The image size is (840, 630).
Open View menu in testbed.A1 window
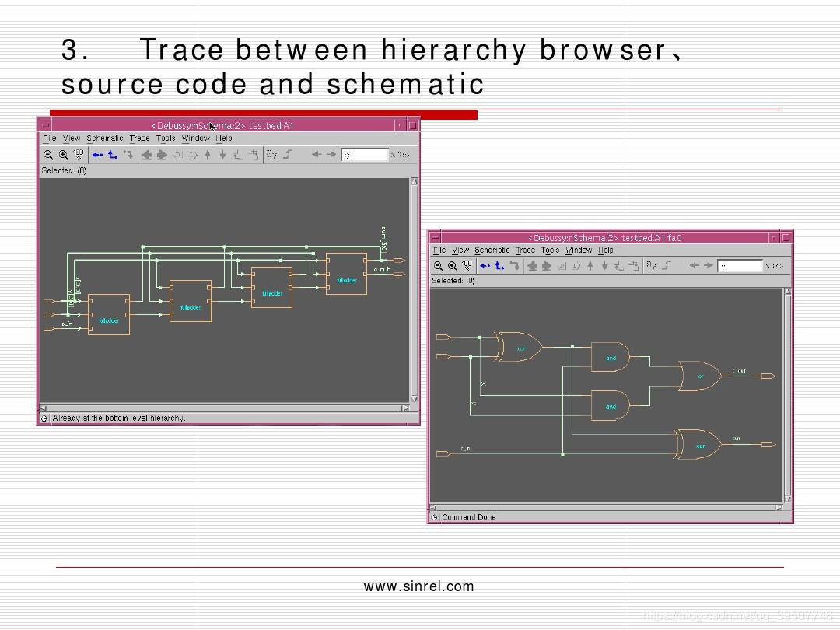(x=72, y=138)
